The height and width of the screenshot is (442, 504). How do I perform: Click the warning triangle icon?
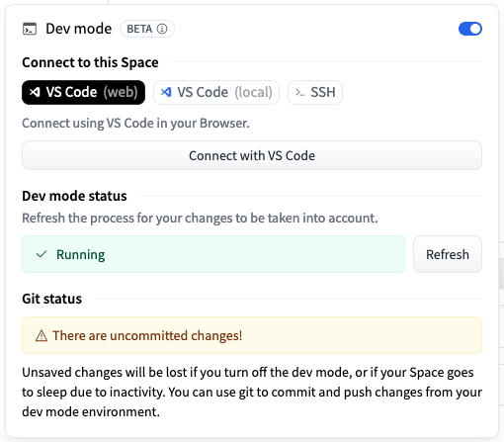point(42,336)
